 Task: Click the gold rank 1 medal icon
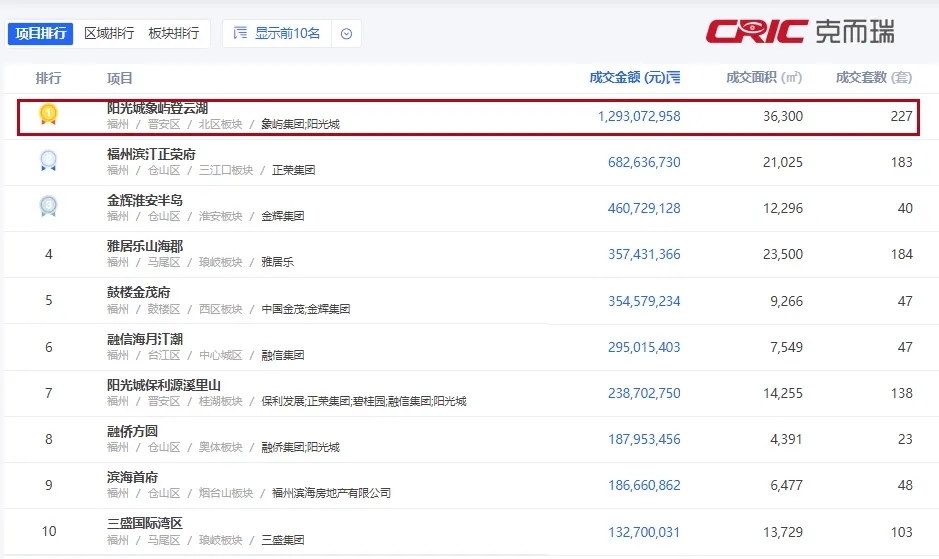pos(48,114)
